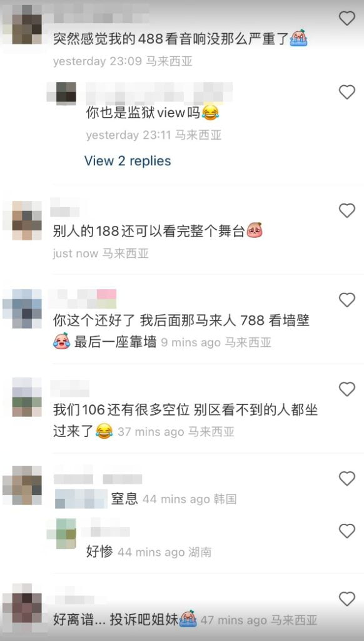The image size is (364, 641).
Task: Like the comment 我们106还有很多空位
Action: 347,389
